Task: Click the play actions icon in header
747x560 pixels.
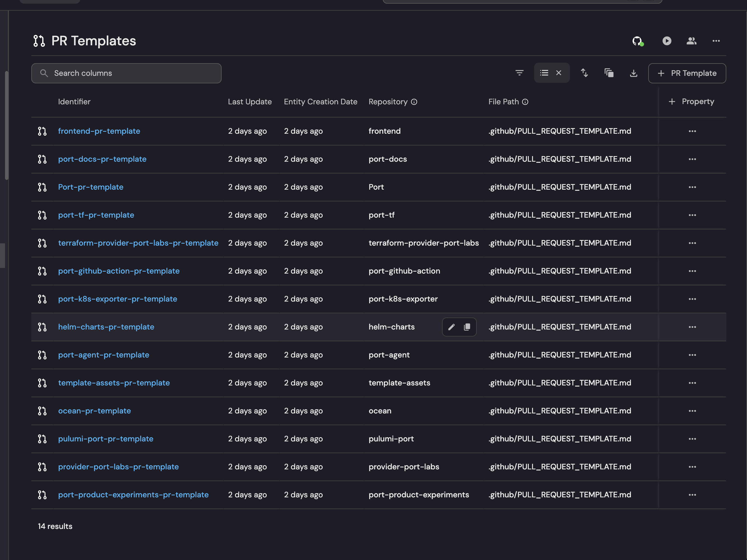Action: [667, 41]
